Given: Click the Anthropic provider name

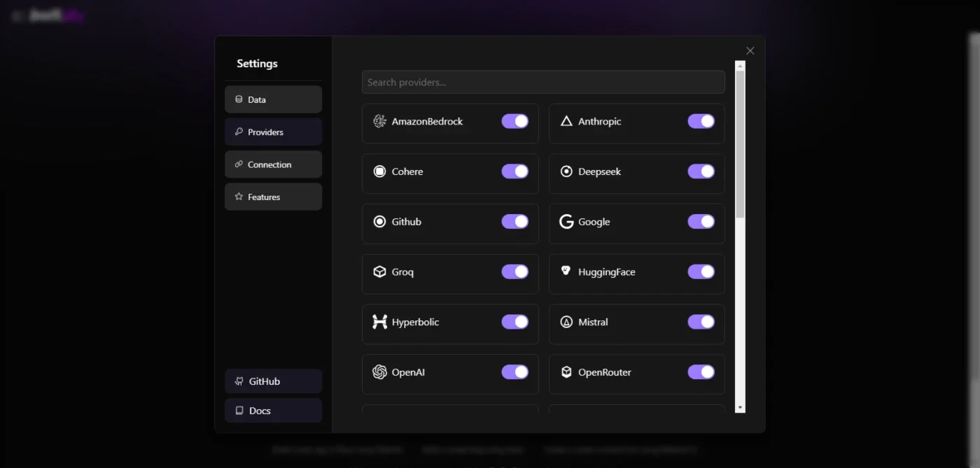Looking at the screenshot, I should (x=599, y=122).
